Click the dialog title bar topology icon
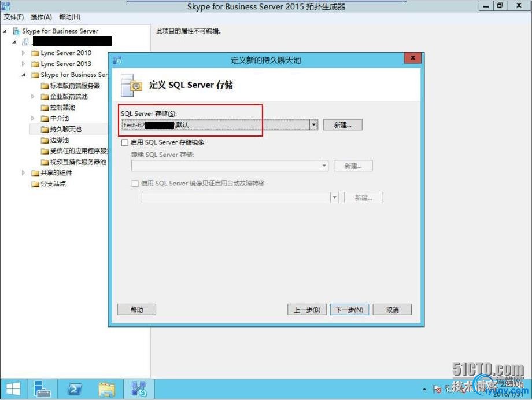Viewport: 532px width, 400px height. click(x=117, y=60)
